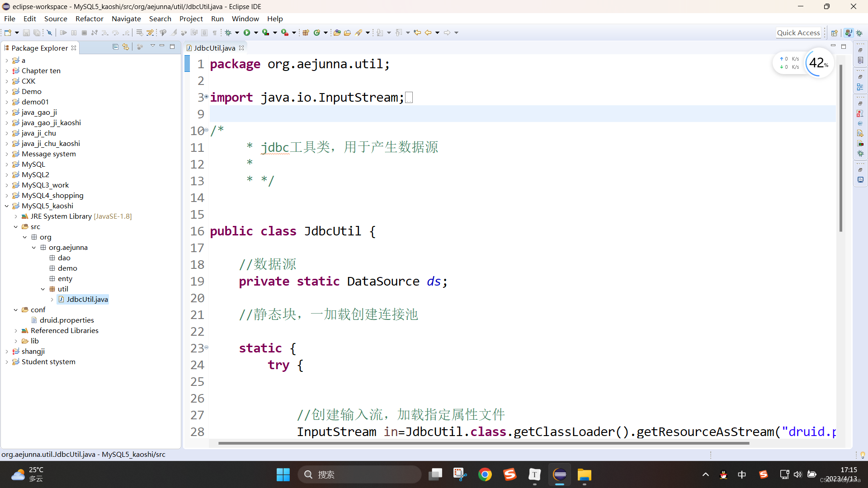Open the Declaration view icon in right trim
Viewport: 868px width, 488px height.
pos(860,133)
